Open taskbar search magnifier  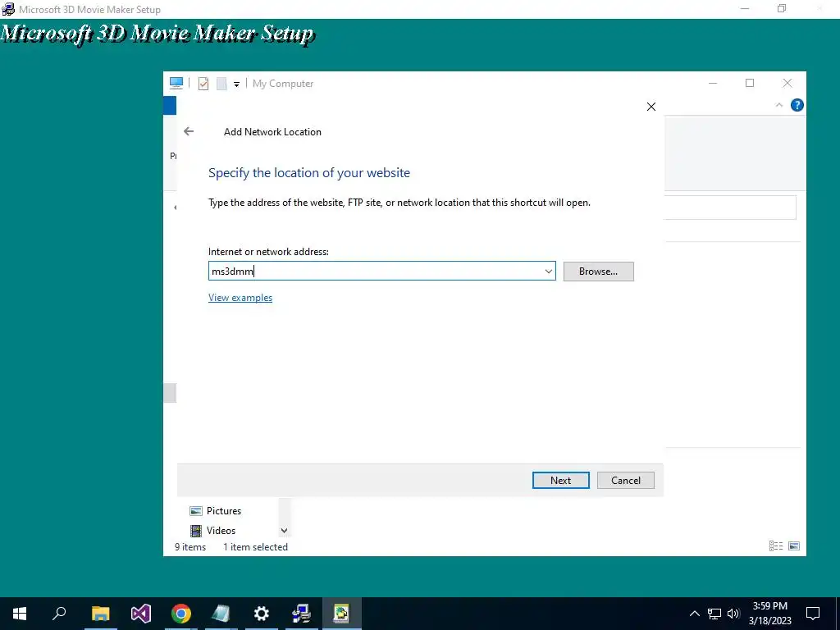(59, 614)
